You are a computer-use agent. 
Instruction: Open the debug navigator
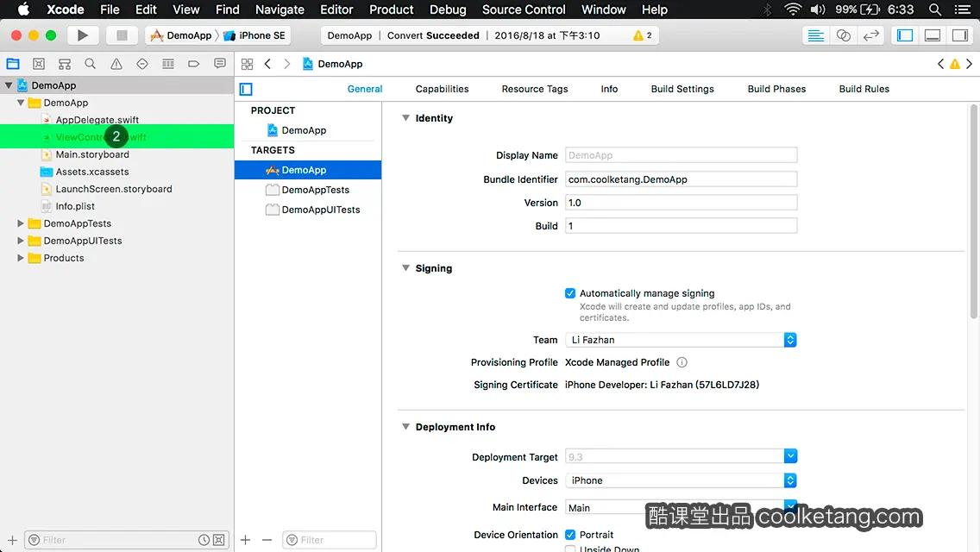tap(168, 64)
